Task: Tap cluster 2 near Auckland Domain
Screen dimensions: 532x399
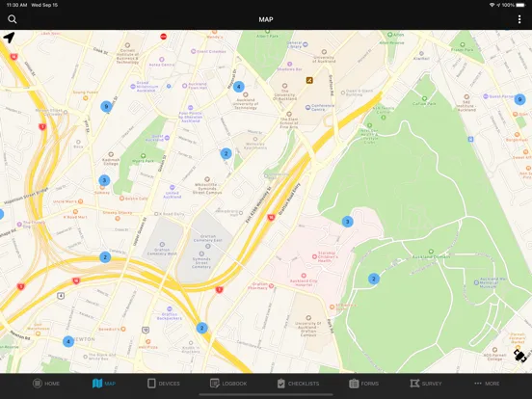Action: [x=374, y=279]
